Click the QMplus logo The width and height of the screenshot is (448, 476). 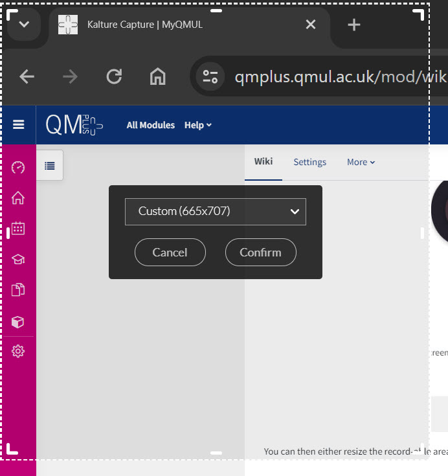pyautogui.click(x=74, y=124)
